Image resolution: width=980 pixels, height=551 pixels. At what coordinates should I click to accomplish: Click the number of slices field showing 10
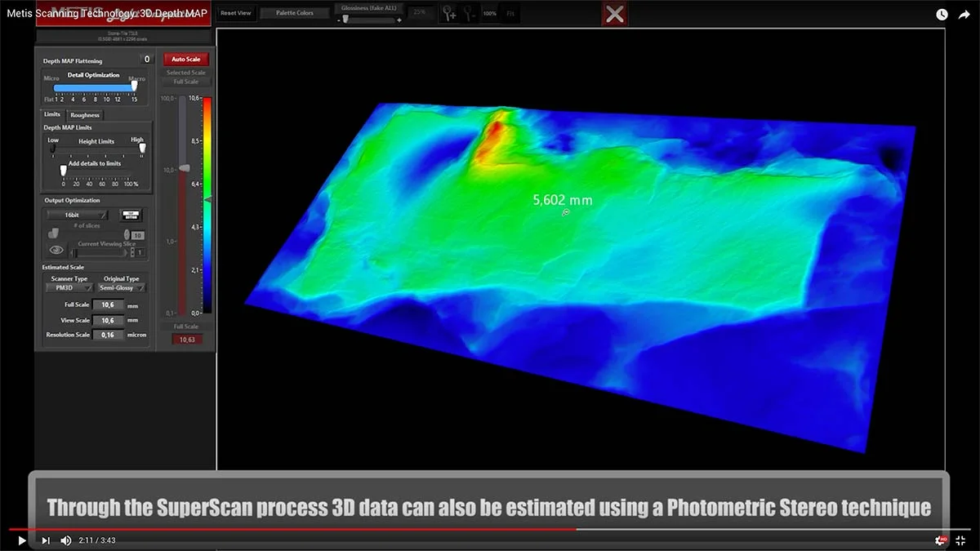pyautogui.click(x=138, y=235)
